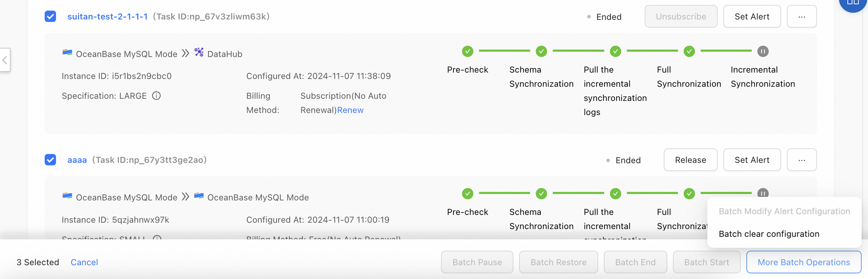
Task: Click the Renew link
Action: tap(350, 110)
